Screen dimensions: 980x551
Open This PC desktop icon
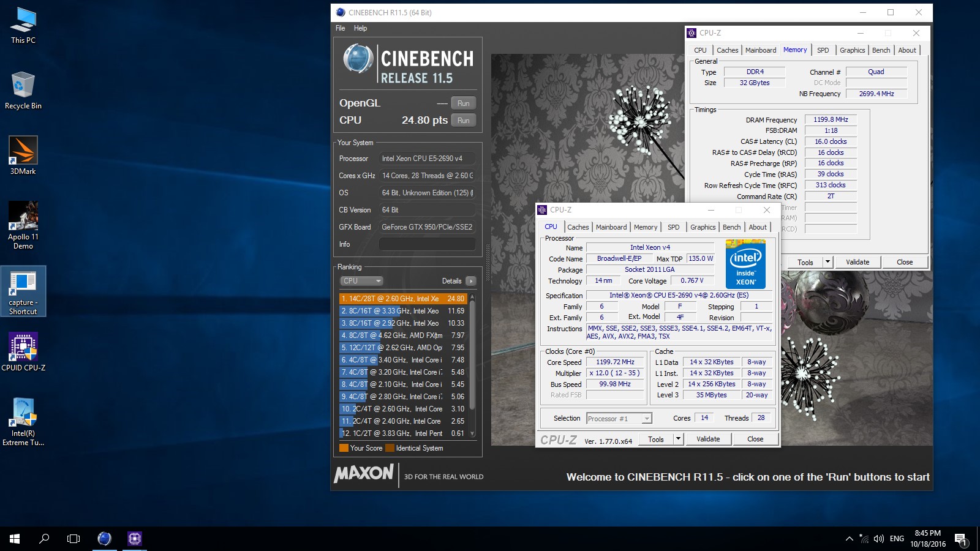pos(23,26)
